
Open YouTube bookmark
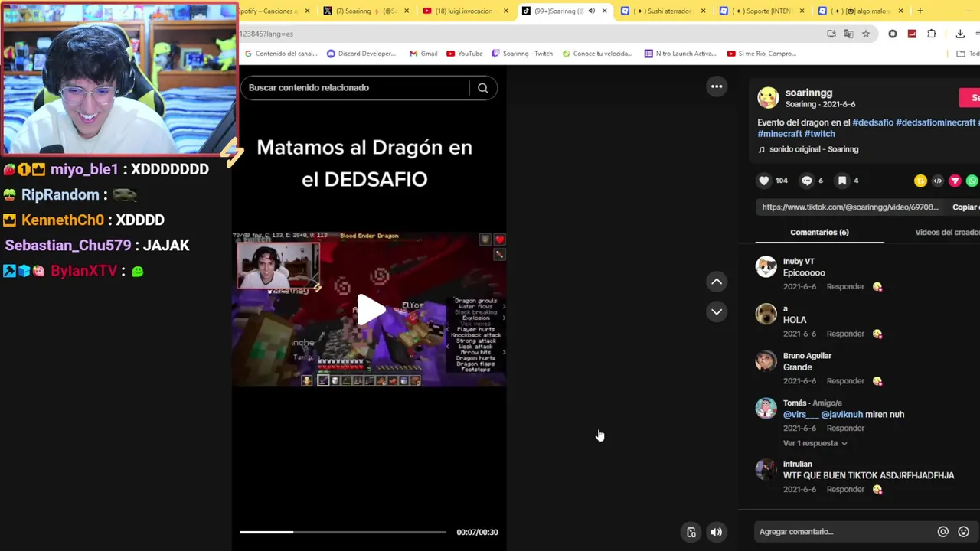(465, 54)
